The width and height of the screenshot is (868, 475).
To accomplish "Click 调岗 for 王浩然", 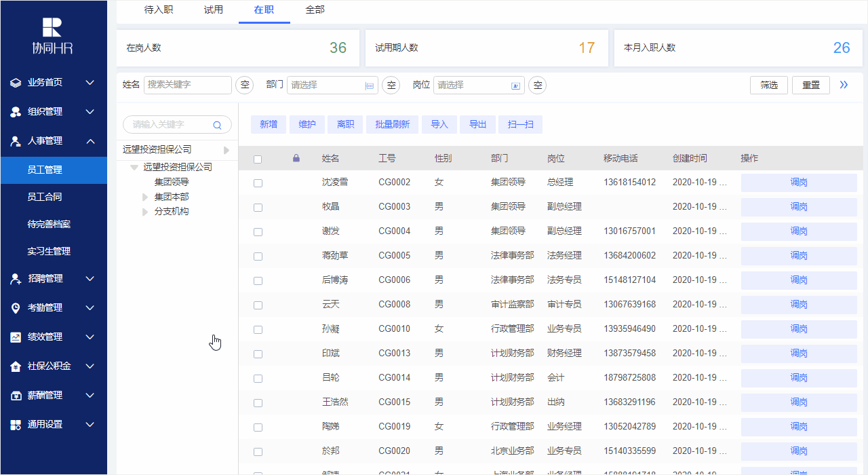I will pos(799,402).
